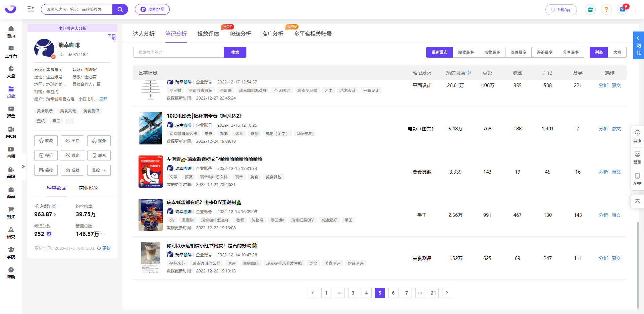Open the 客服 customer service floating icon
Viewport: 644px width, 314px height.
(x=637, y=136)
